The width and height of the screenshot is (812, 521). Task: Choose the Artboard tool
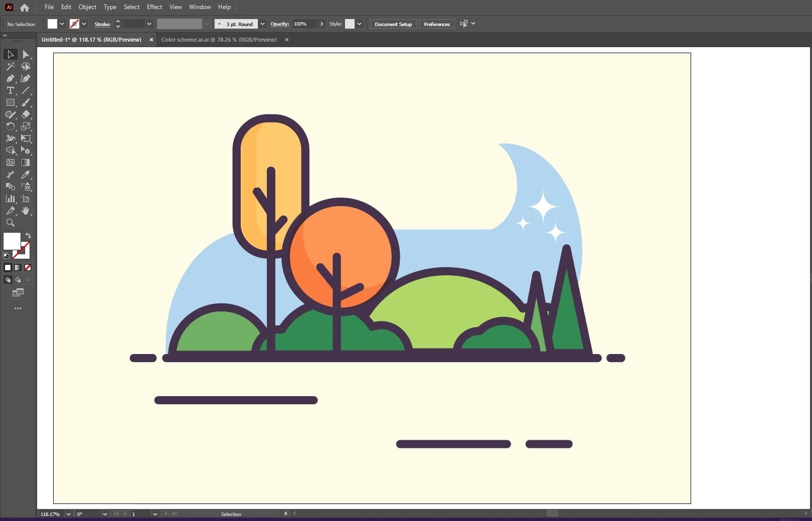click(26, 199)
